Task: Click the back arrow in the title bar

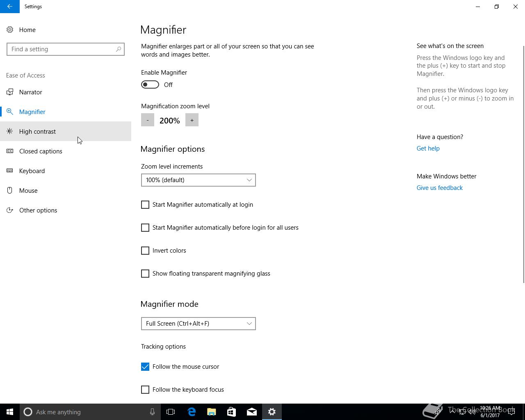Action: pos(10,7)
